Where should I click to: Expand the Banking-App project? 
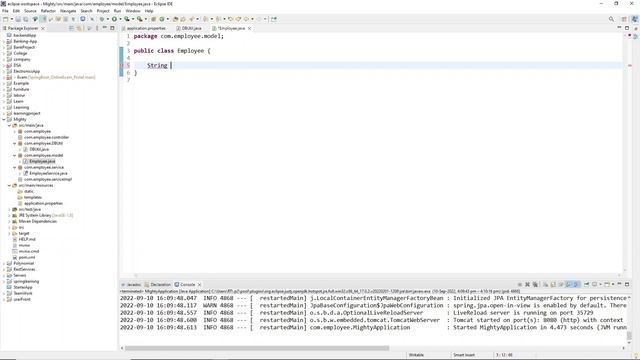click(4, 42)
